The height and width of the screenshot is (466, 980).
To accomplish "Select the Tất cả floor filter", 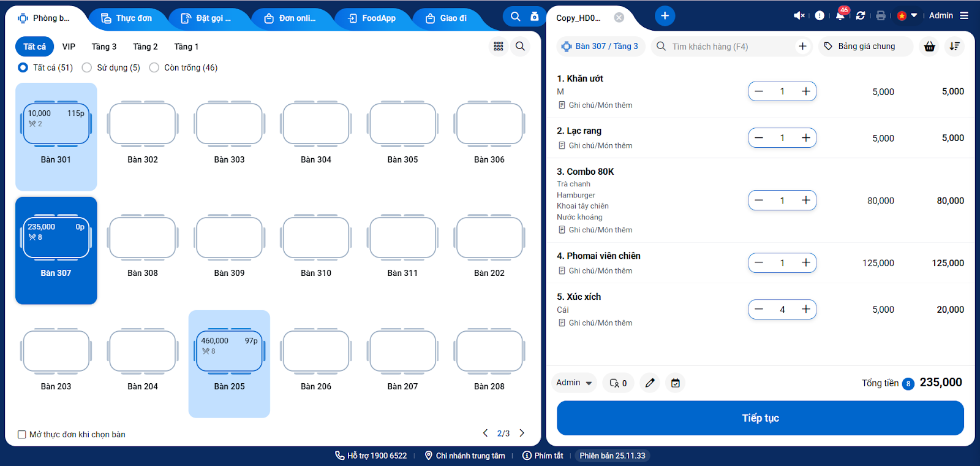I will [34, 47].
